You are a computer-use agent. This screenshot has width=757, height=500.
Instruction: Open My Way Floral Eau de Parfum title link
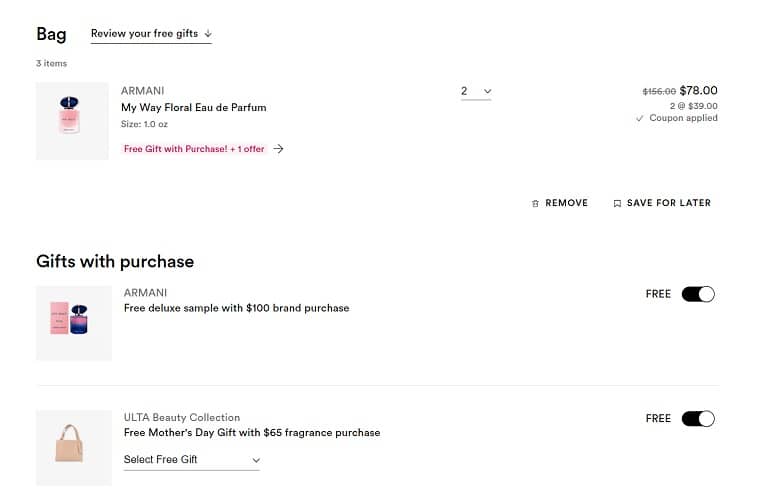[x=193, y=107]
